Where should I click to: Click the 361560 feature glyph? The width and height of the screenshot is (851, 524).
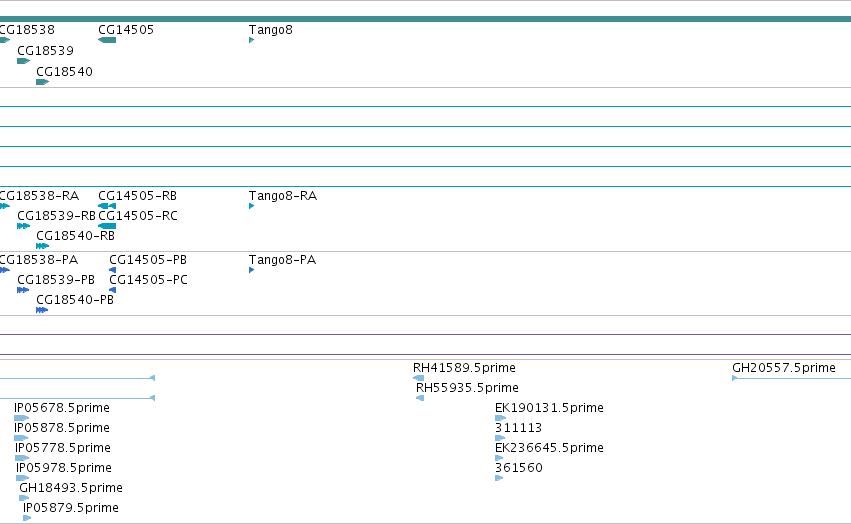[x=499, y=479]
